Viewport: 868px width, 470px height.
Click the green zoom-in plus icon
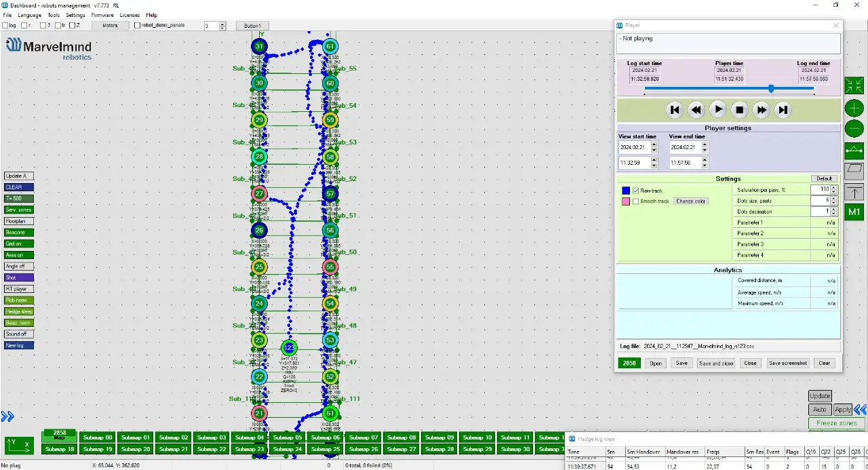point(854,108)
